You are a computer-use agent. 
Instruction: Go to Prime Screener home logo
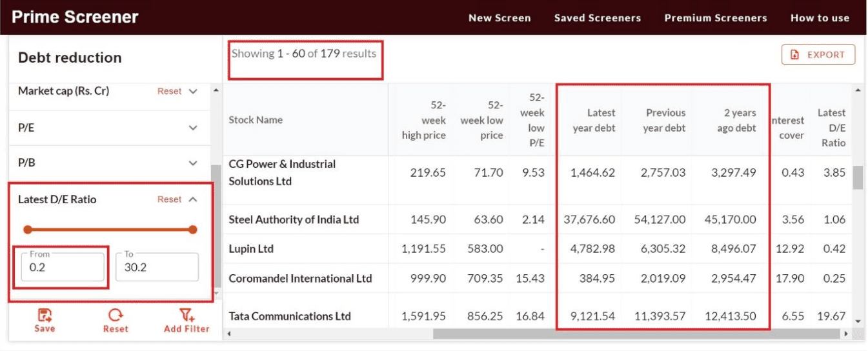pyautogui.click(x=75, y=17)
